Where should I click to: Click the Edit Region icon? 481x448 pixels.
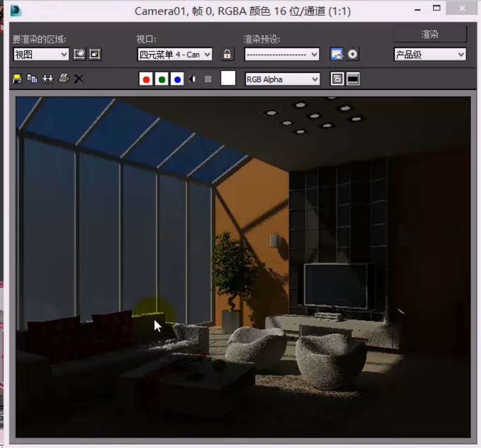point(79,54)
